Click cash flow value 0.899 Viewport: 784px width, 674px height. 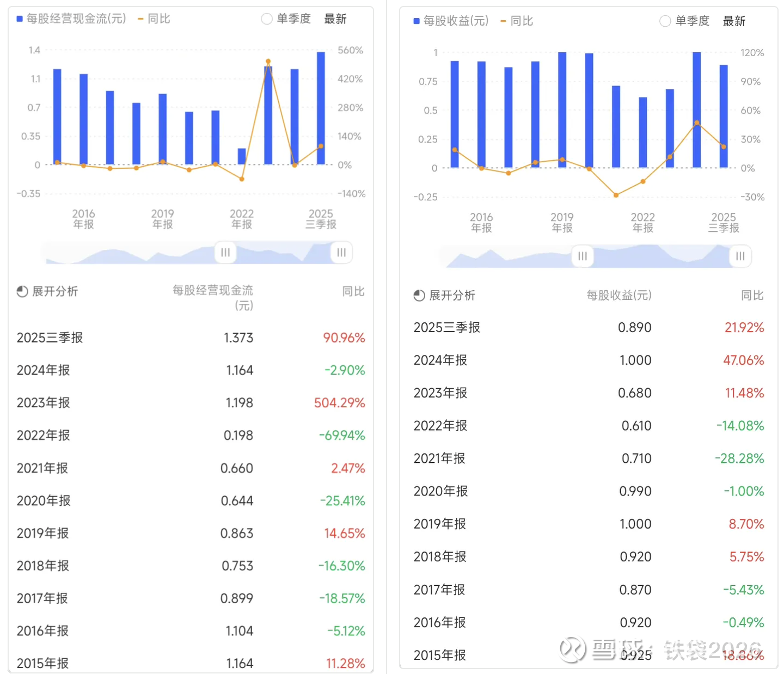coord(237,599)
